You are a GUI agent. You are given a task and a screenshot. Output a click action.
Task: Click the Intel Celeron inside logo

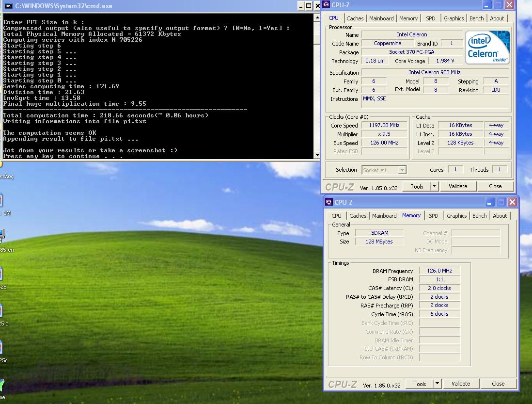point(487,48)
